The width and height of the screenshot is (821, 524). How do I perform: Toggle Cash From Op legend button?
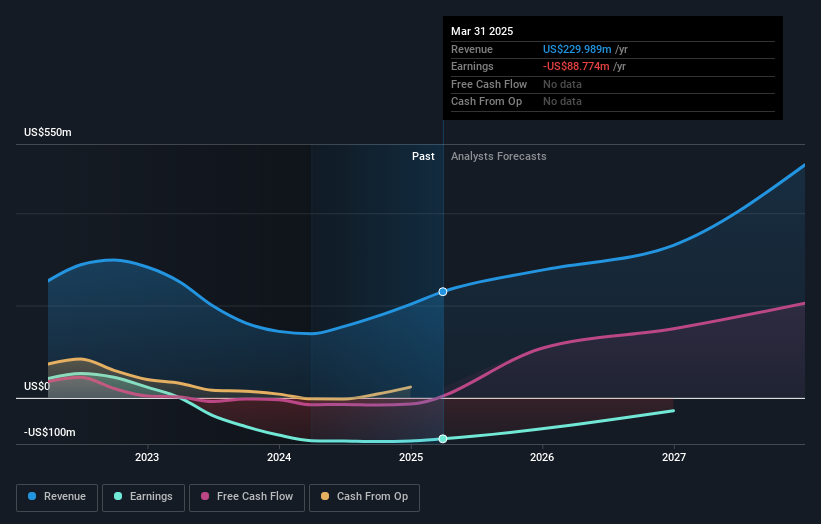click(x=364, y=497)
